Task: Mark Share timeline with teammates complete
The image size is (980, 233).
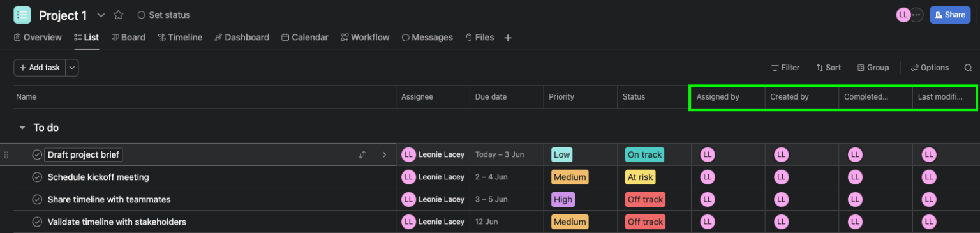Action: [37, 199]
